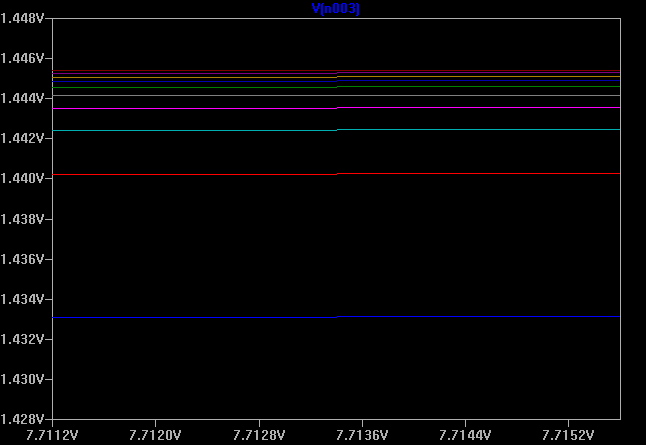The image size is (646, 445).
Task: Click the 1.432V vertical axis label
Action: tap(22, 340)
